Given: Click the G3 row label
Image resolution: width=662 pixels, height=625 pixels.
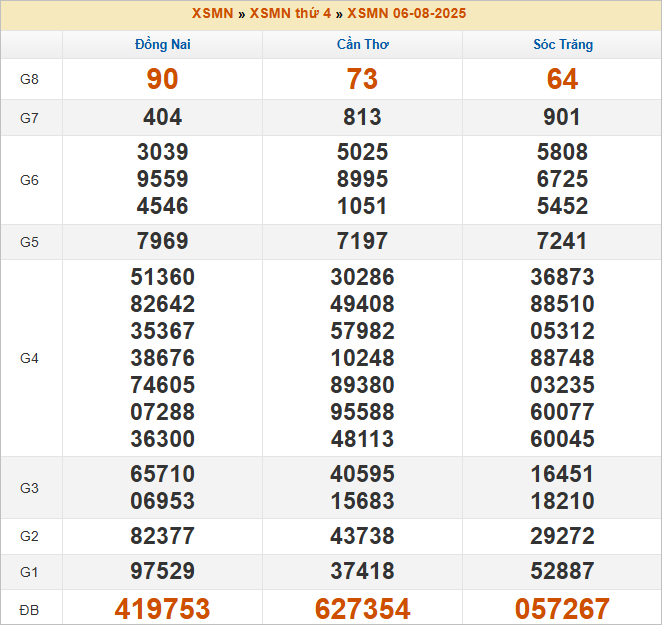Looking at the screenshot, I should [x=30, y=488].
